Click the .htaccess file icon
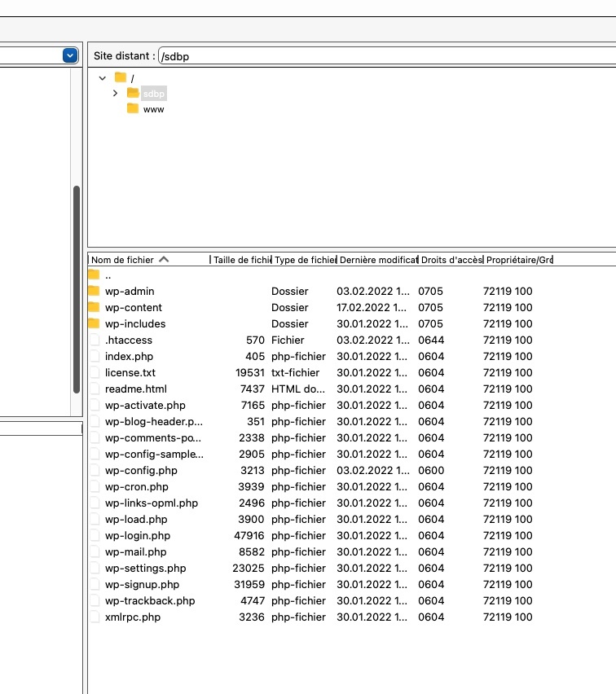The width and height of the screenshot is (616, 694). [x=95, y=340]
